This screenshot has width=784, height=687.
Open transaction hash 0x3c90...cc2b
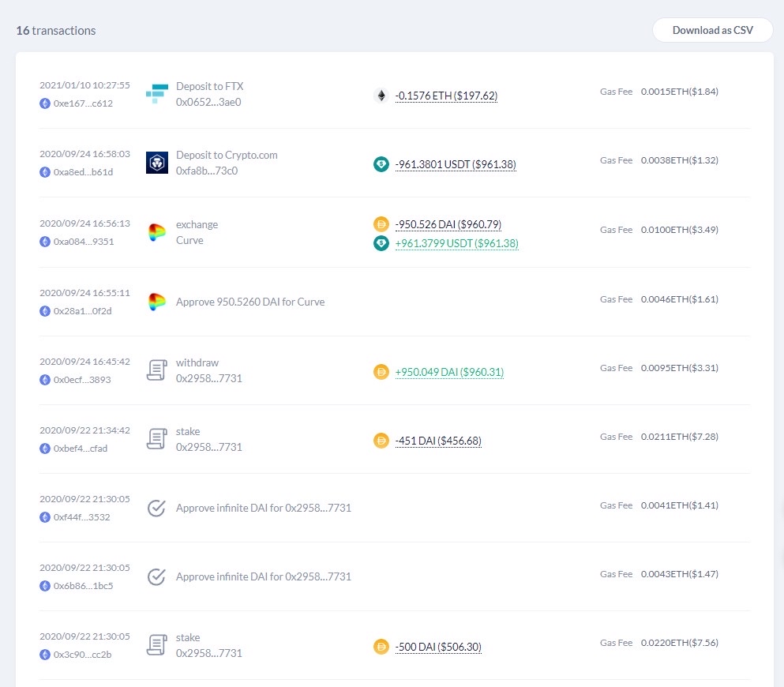pos(83,655)
